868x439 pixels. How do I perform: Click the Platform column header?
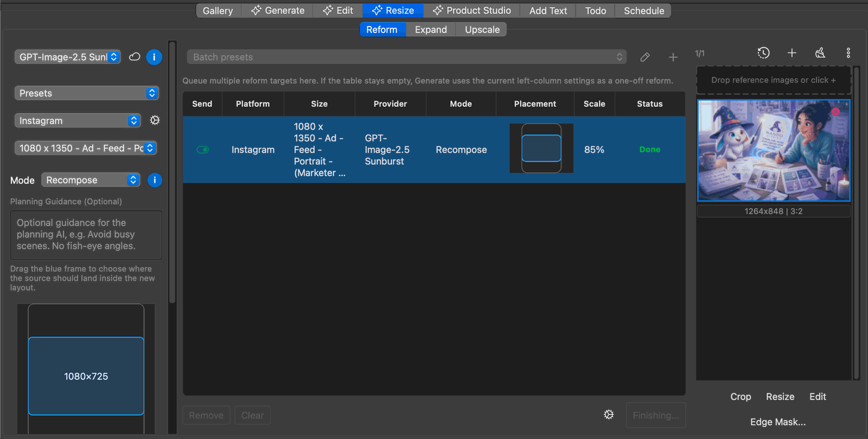click(253, 104)
